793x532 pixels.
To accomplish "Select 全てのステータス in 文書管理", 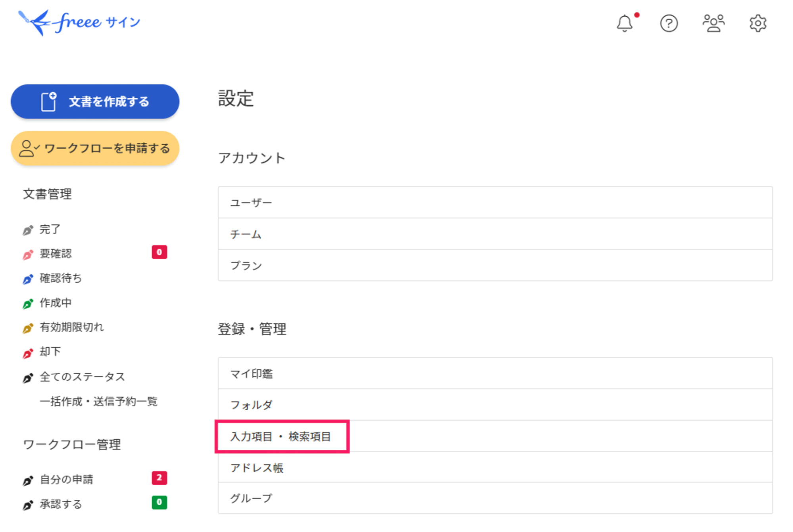I will click(x=81, y=377).
